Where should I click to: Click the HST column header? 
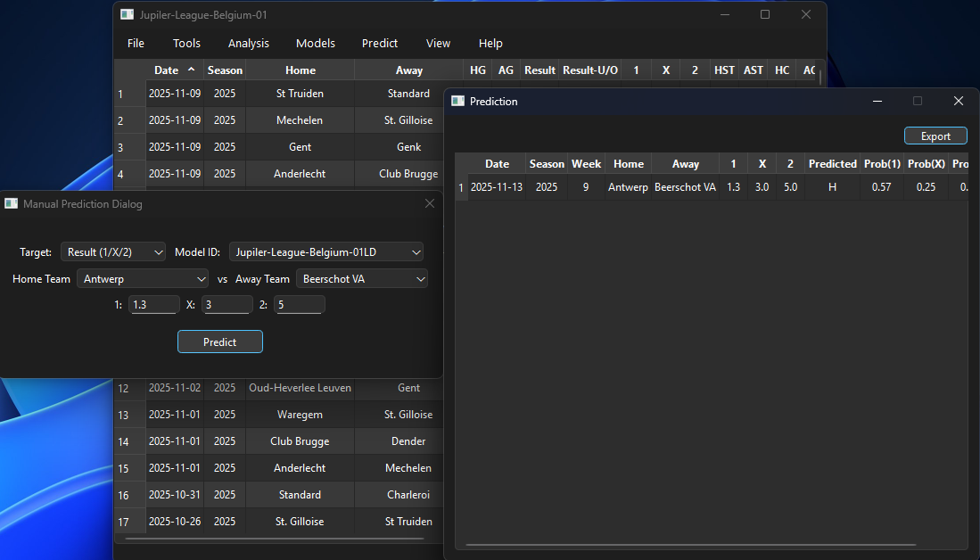[724, 70]
